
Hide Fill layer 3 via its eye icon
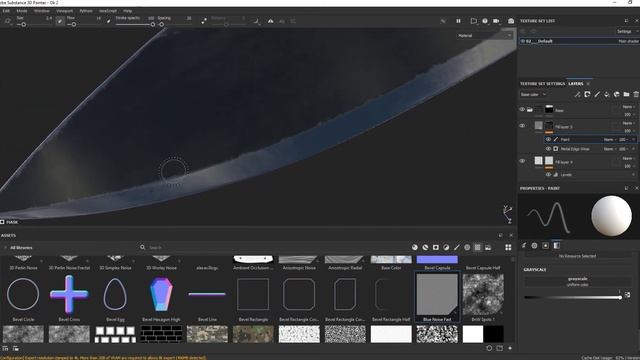[522, 126]
